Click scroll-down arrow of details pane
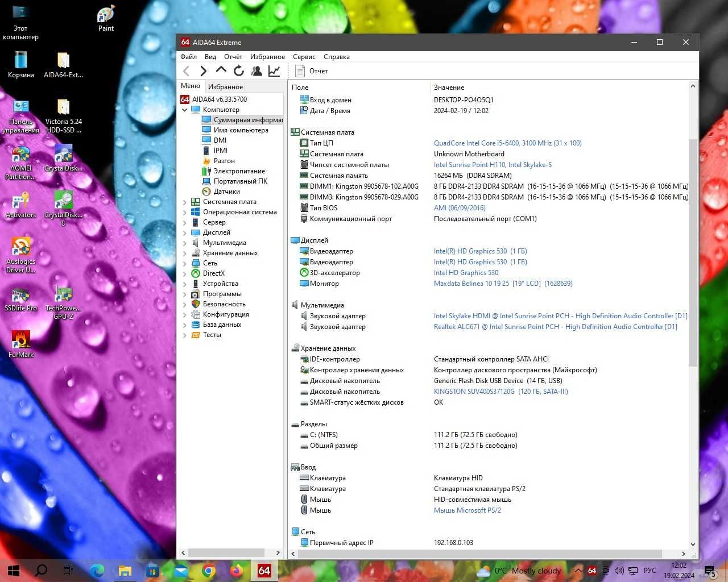This screenshot has width=728, height=582. [693, 544]
